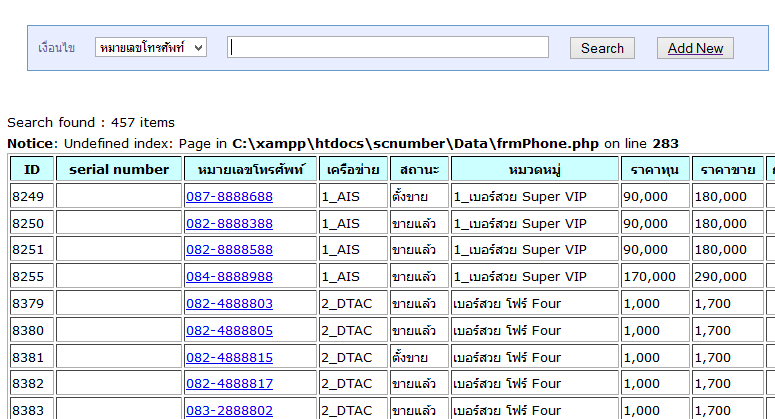The image size is (775, 419).
Task: Click the Add New button
Action: (x=695, y=48)
